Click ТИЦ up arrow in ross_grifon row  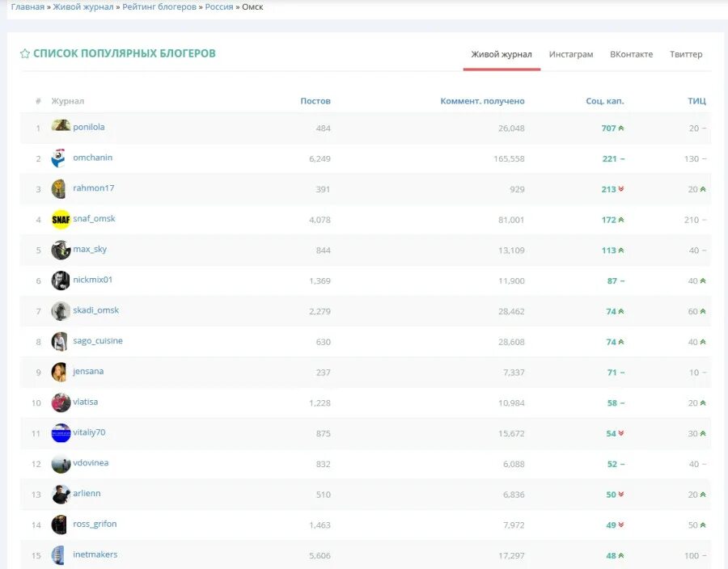[703, 525]
